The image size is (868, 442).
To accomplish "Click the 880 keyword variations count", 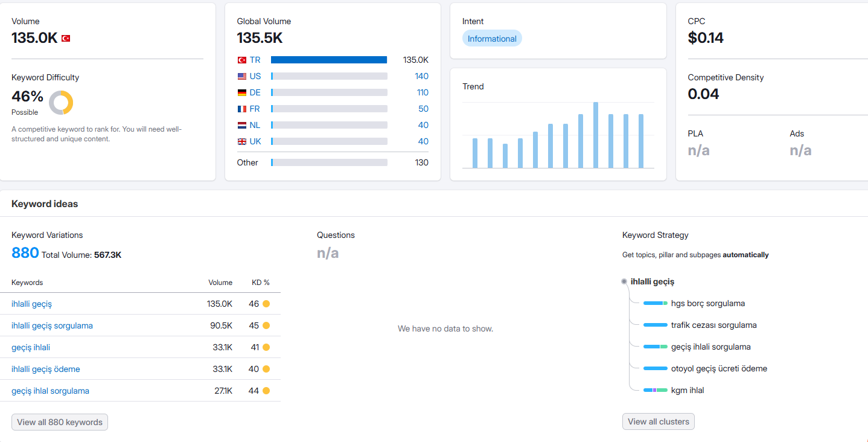I will tap(25, 253).
